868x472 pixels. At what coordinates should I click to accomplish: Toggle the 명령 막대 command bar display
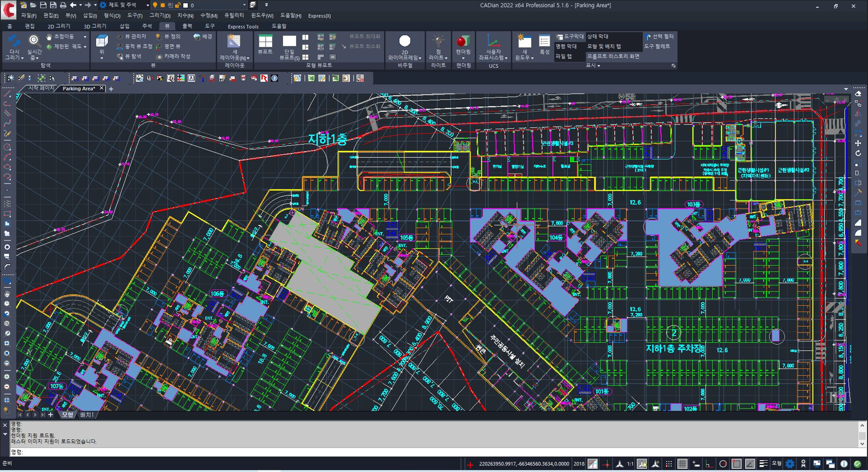coord(566,46)
